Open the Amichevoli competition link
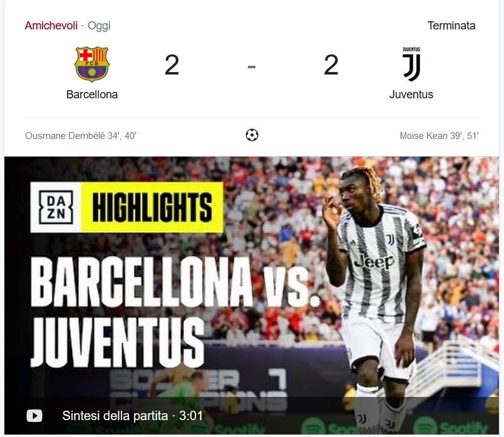504x437 pixels. tap(51, 26)
